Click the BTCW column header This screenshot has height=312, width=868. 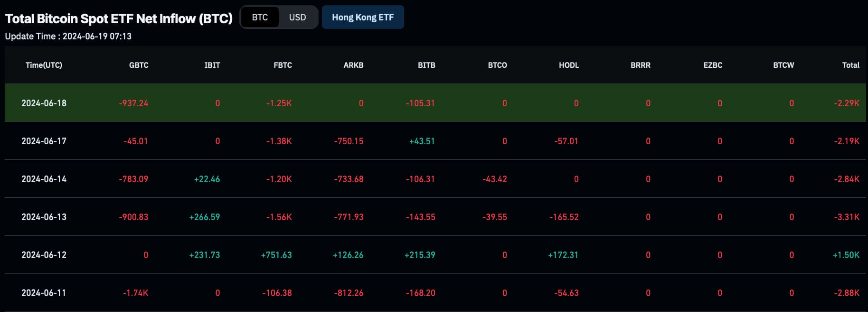[x=783, y=65]
